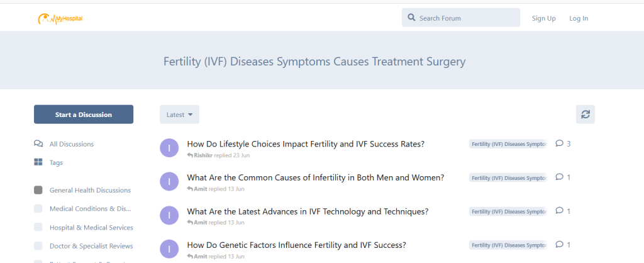Select Hospital & Medical Services tag
The width and height of the screenshot is (644, 263).
pos(91,227)
